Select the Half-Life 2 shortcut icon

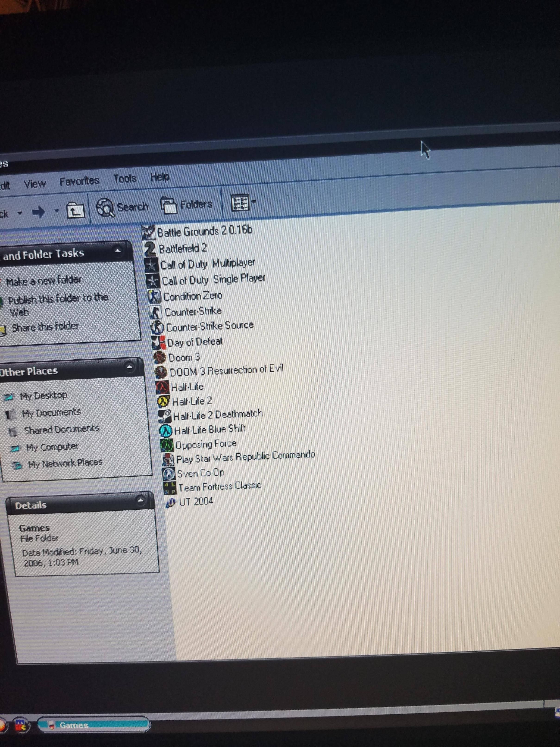164,402
